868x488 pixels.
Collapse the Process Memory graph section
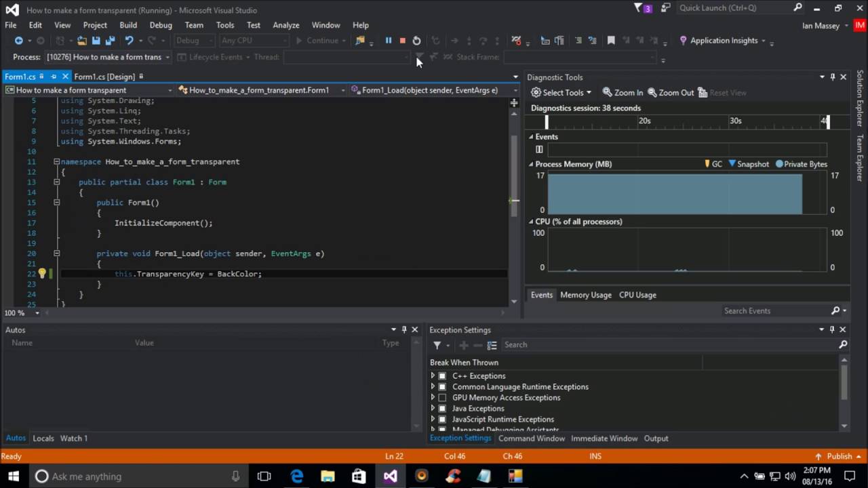[x=531, y=164]
